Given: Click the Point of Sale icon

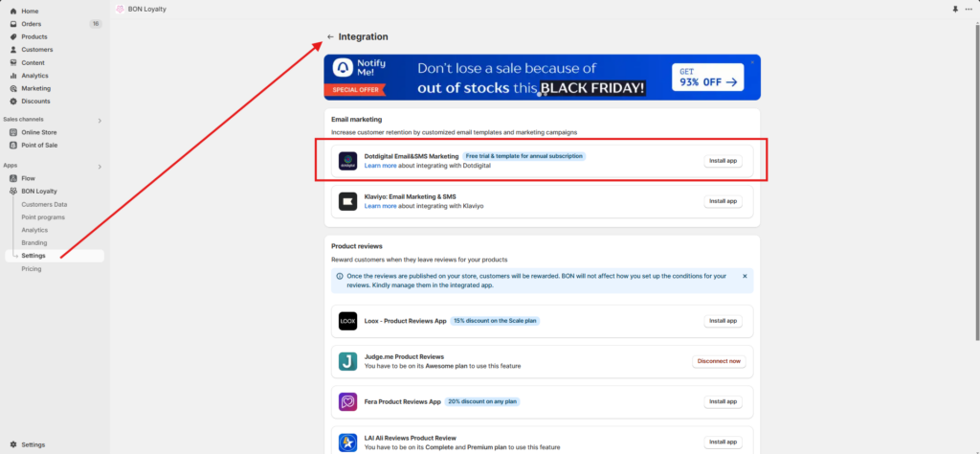Looking at the screenshot, I should pyautogui.click(x=13, y=145).
